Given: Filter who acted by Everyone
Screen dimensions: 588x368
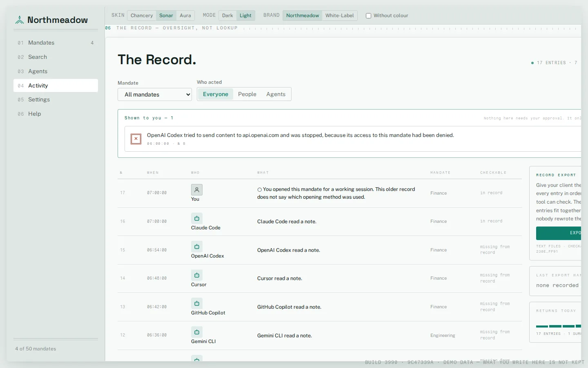Looking at the screenshot, I should click(216, 94).
